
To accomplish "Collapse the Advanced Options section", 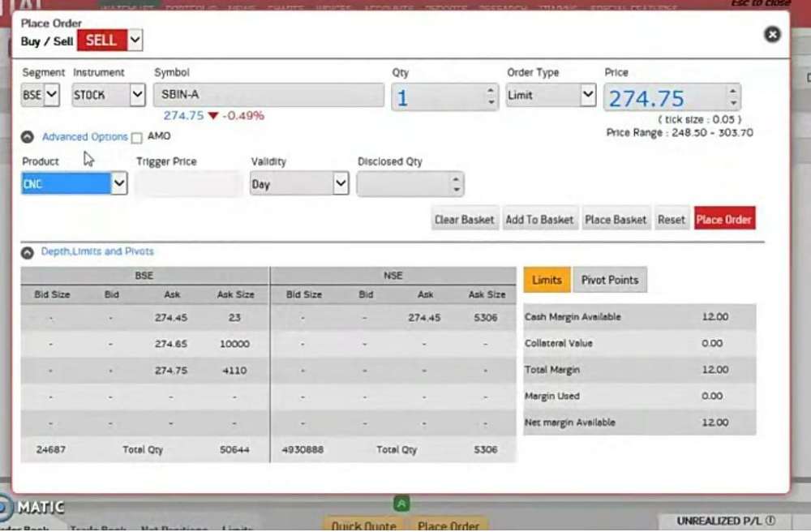I will [28, 137].
